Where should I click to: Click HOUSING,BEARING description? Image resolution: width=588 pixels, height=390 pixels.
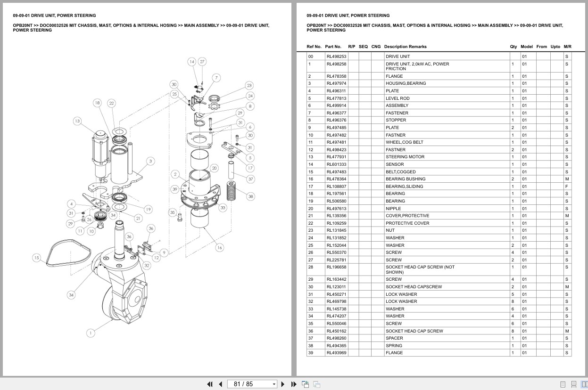406,83
